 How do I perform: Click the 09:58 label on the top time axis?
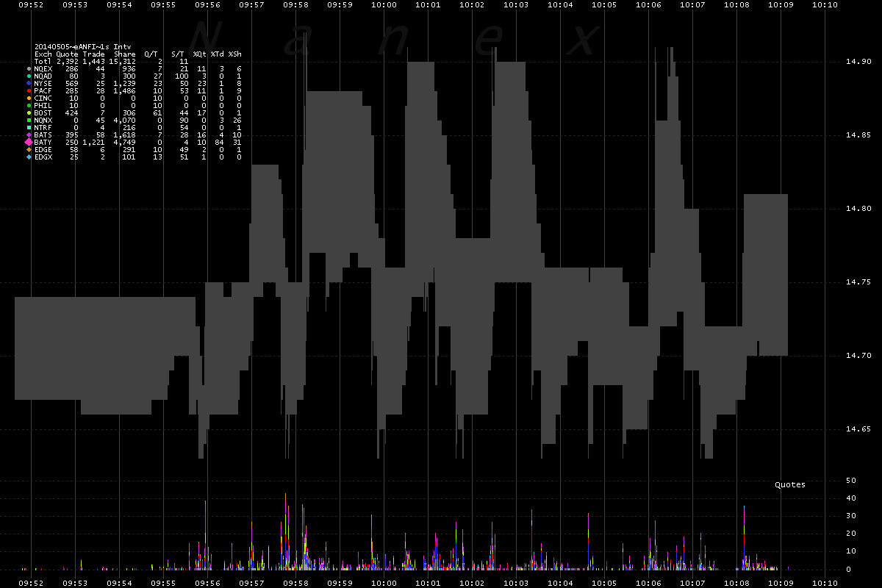coord(295,4)
